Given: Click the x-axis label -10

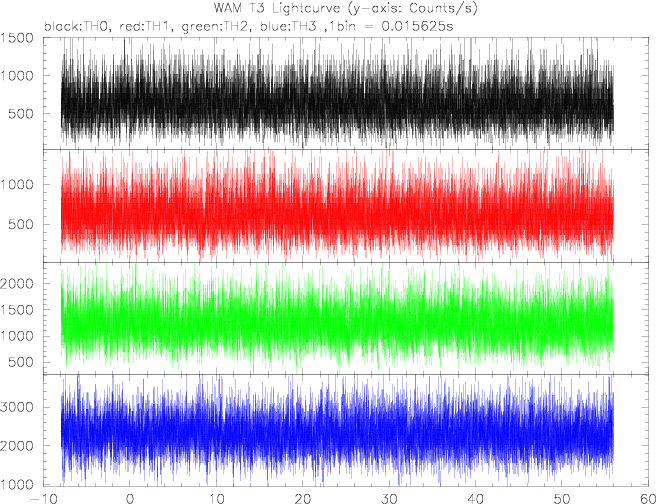Looking at the screenshot, I should [x=44, y=499].
